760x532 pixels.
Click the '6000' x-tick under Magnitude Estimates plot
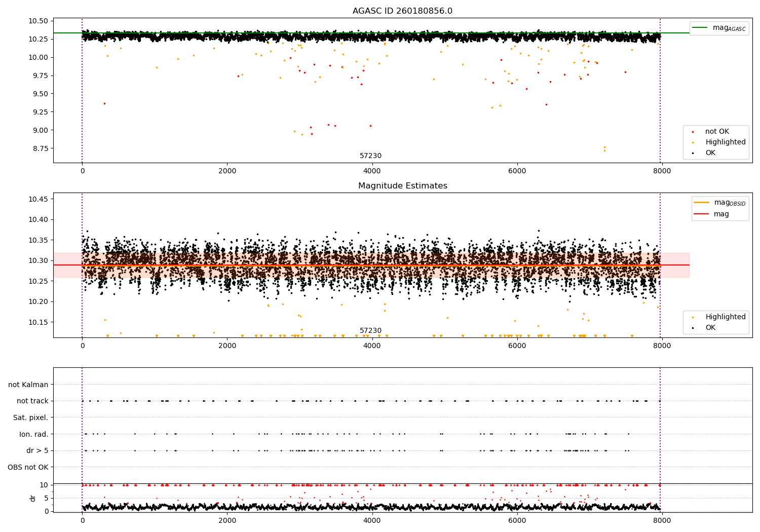[x=517, y=346]
